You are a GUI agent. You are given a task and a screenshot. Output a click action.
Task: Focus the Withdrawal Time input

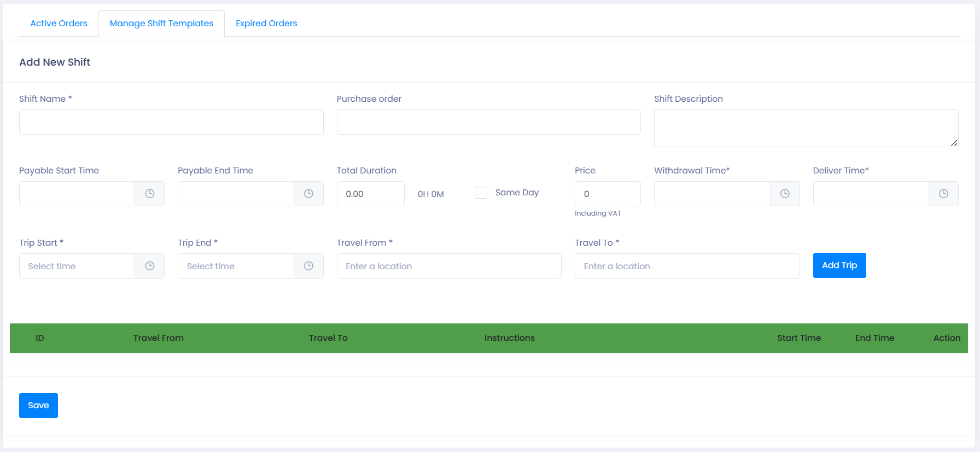712,194
